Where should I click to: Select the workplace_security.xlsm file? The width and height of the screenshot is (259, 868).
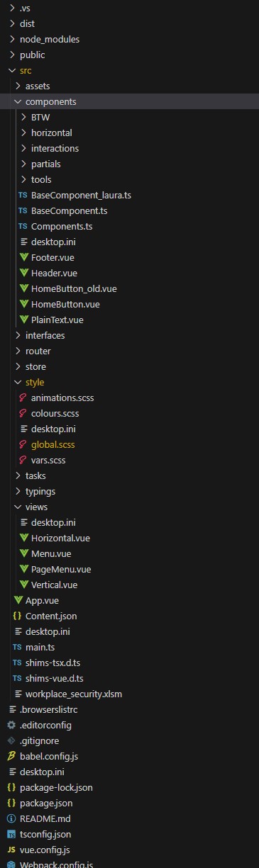point(74,694)
